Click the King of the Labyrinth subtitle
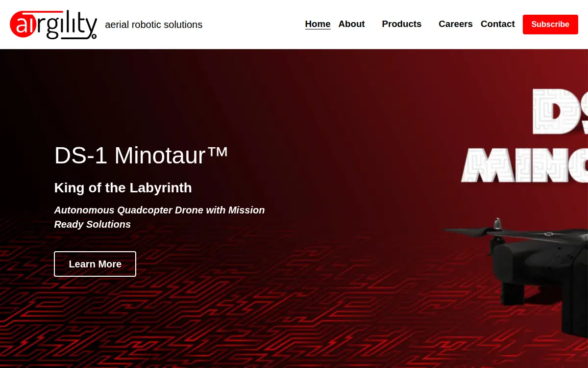The width and height of the screenshot is (588, 368). pyautogui.click(x=123, y=188)
